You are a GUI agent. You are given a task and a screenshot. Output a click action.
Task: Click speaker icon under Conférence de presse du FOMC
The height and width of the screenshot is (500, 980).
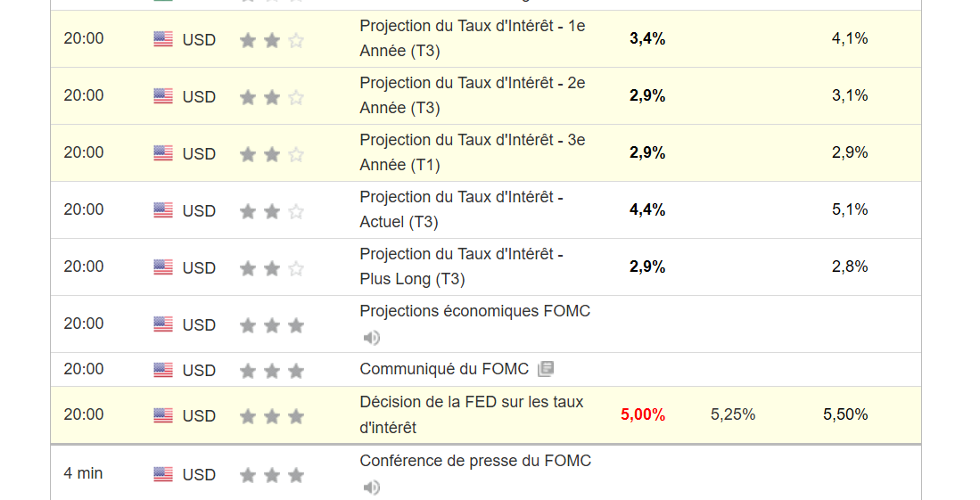click(372, 488)
